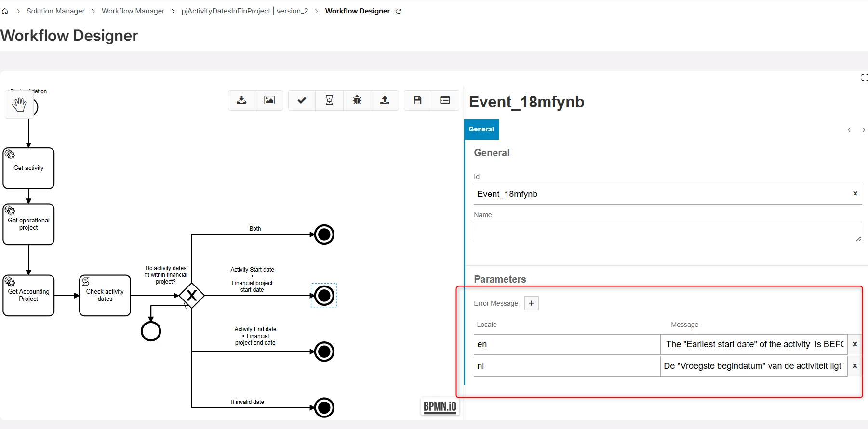Save the workflow with the disk icon
The height and width of the screenshot is (429, 868).
click(418, 100)
